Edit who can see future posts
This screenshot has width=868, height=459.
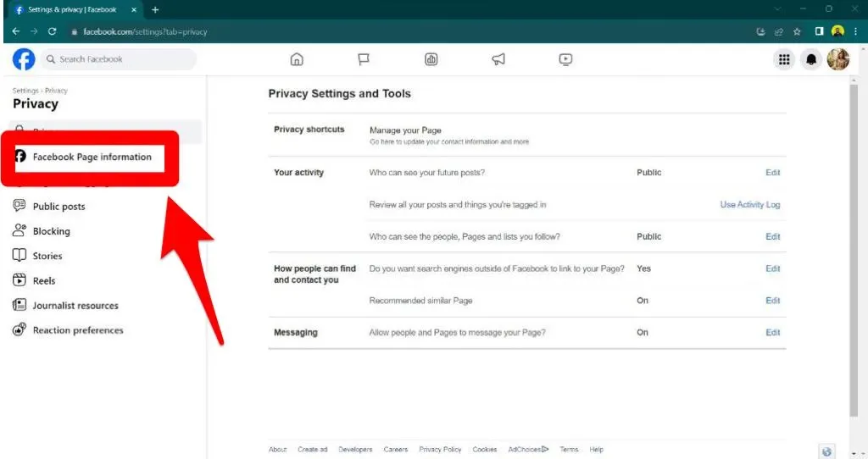(772, 173)
